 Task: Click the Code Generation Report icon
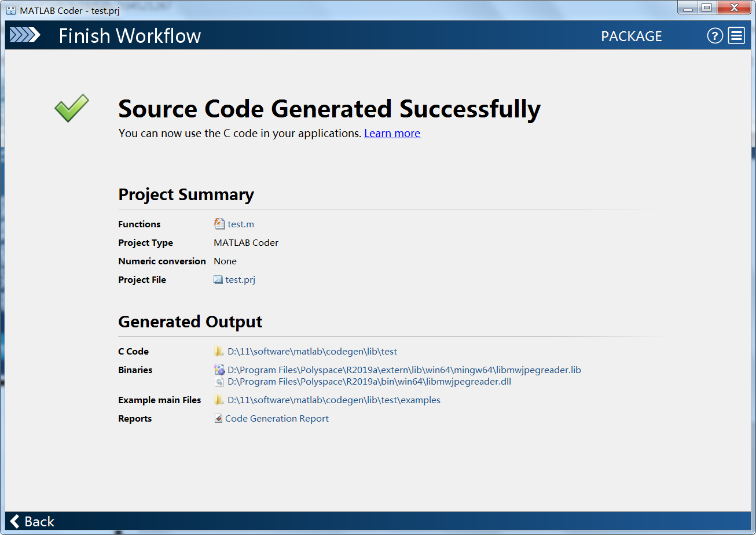pos(218,418)
